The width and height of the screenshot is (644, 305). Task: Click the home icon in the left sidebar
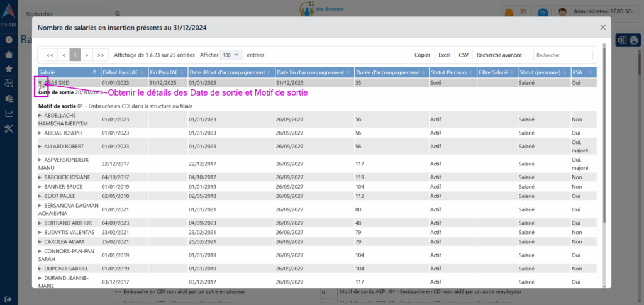tap(9, 54)
